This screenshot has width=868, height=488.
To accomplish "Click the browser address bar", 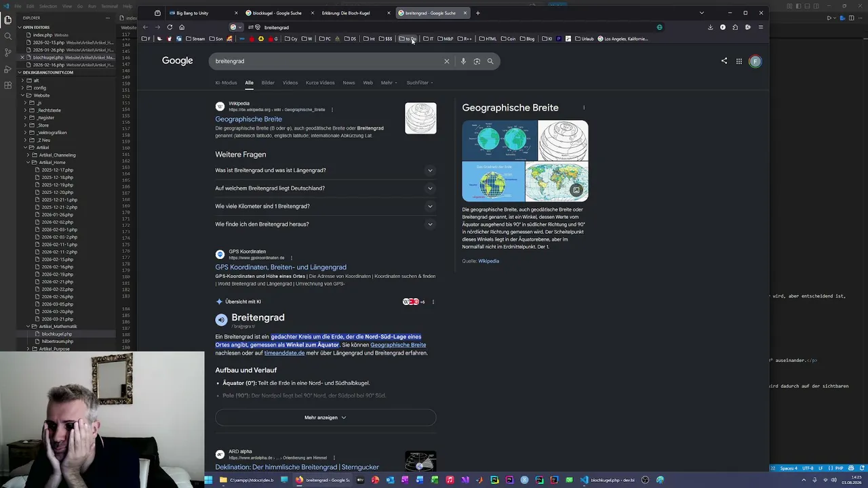I will tap(448, 27).
